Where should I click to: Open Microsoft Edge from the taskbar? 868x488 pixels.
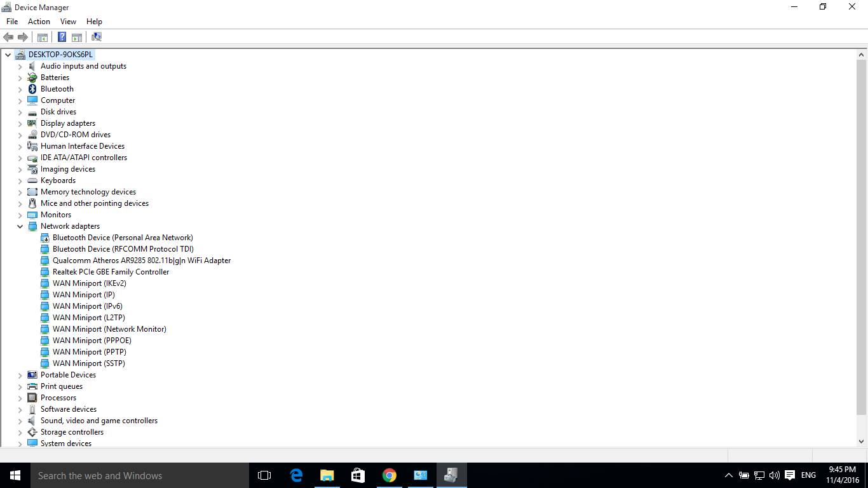(296, 475)
